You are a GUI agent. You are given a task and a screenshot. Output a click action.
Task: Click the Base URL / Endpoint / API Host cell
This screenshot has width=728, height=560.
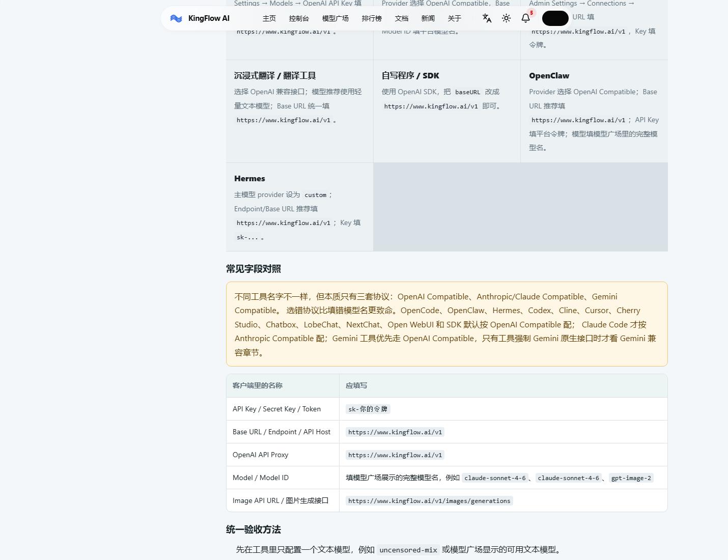coord(283,432)
